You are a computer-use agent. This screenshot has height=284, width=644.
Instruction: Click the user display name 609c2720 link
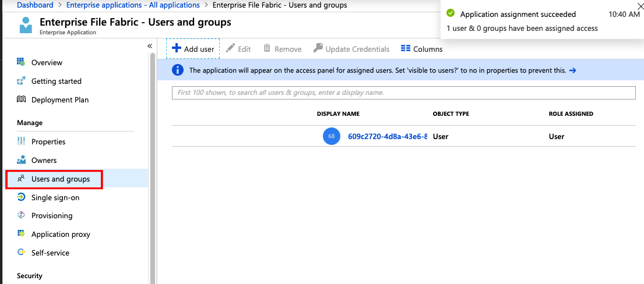[x=387, y=137]
